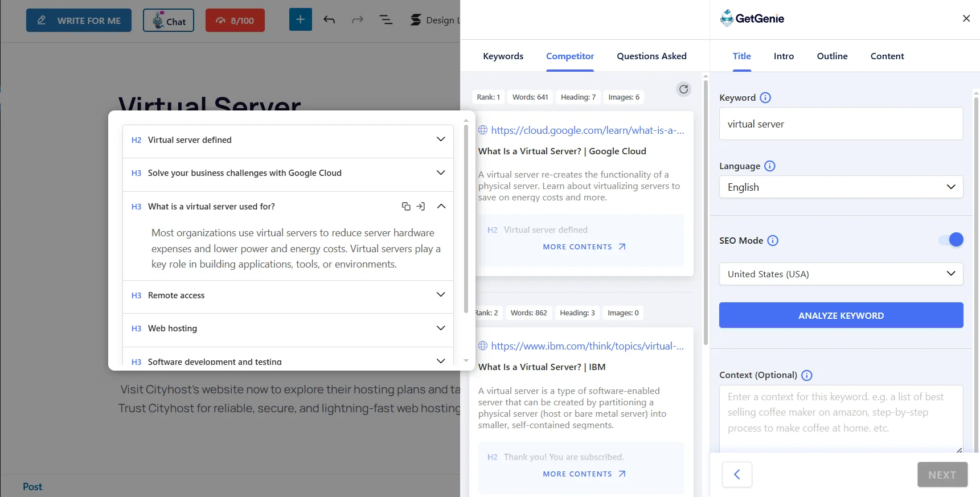Select the Title tab

[x=742, y=56]
